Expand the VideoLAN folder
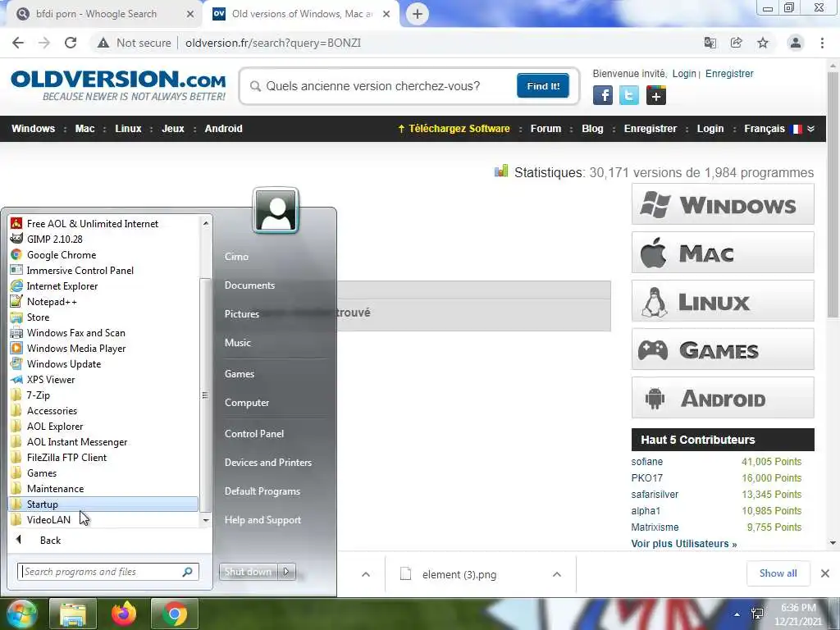Image resolution: width=840 pixels, height=630 pixels. [x=48, y=519]
